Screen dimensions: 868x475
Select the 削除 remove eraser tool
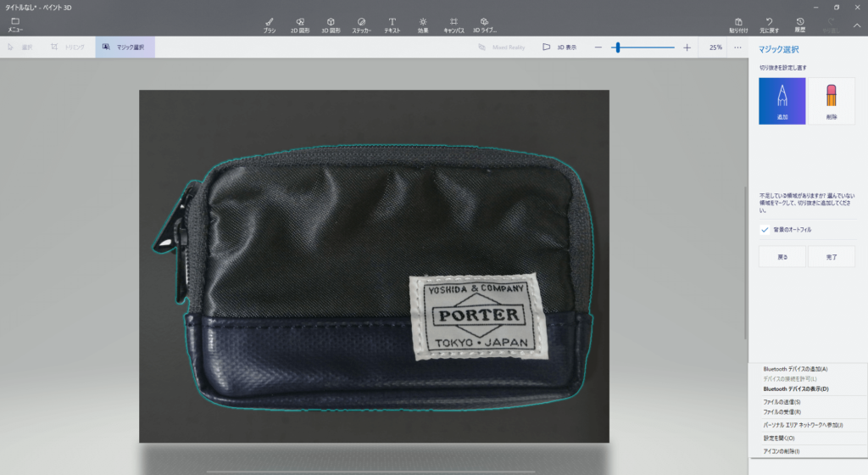tap(832, 101)
